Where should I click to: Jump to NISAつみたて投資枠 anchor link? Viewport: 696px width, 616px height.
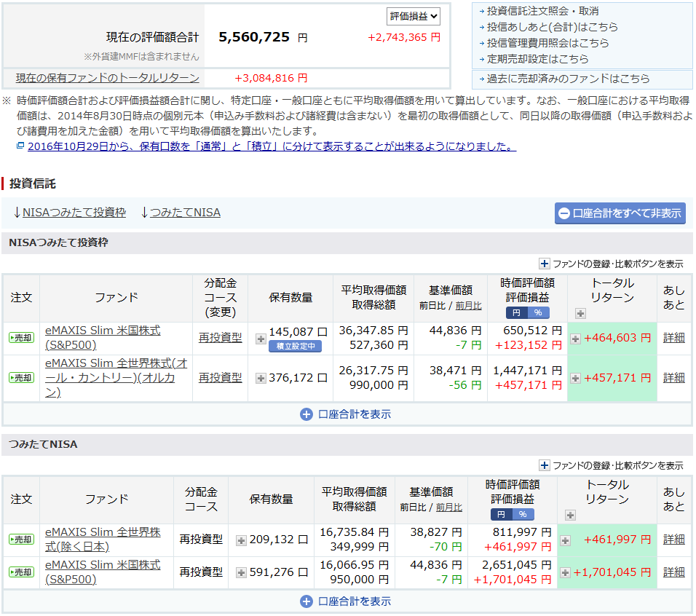click(x=74, y=213)
